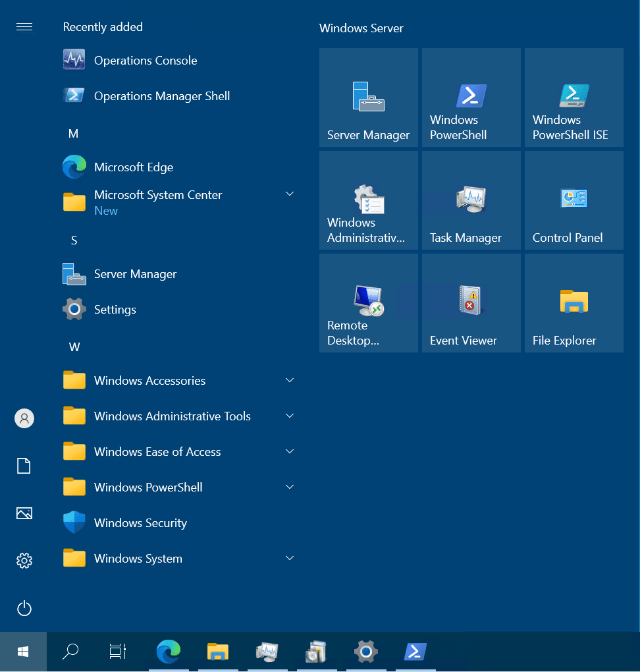The width and height of the screenshot is (640, 672).
Task: Click the Windows Start button in taskbar
Action: [23, 652]
